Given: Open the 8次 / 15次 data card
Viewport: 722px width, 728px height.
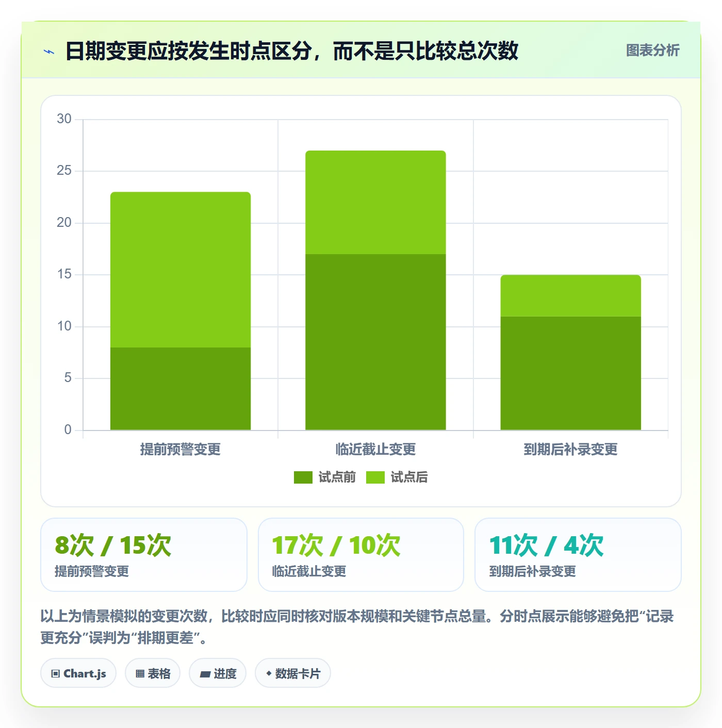Looking at the screenshot, I should (144, 555).
